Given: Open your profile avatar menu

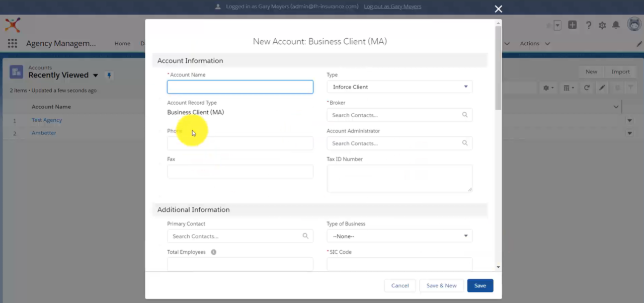Looking at the screenshot, I should pos(633,24).
